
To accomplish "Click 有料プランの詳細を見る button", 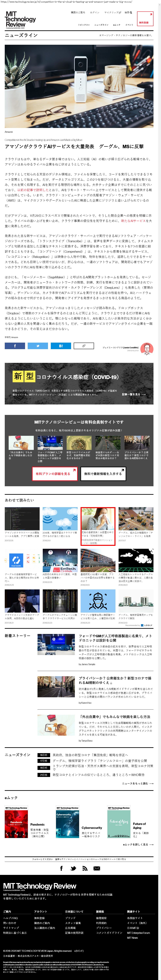I will click(x=54, y=474).
